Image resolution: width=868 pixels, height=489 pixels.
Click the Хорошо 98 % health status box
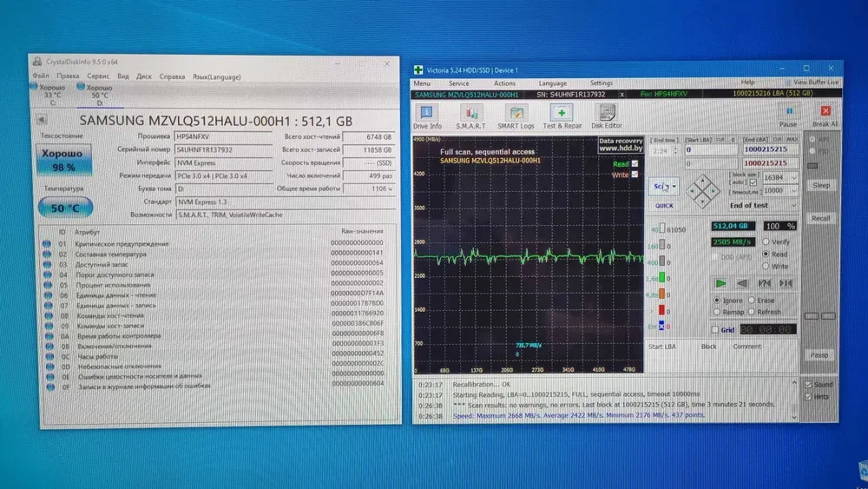63,160
